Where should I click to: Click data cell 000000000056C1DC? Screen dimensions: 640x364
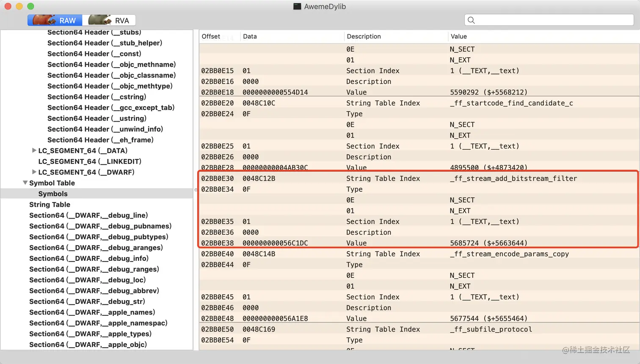click(275, 243)
